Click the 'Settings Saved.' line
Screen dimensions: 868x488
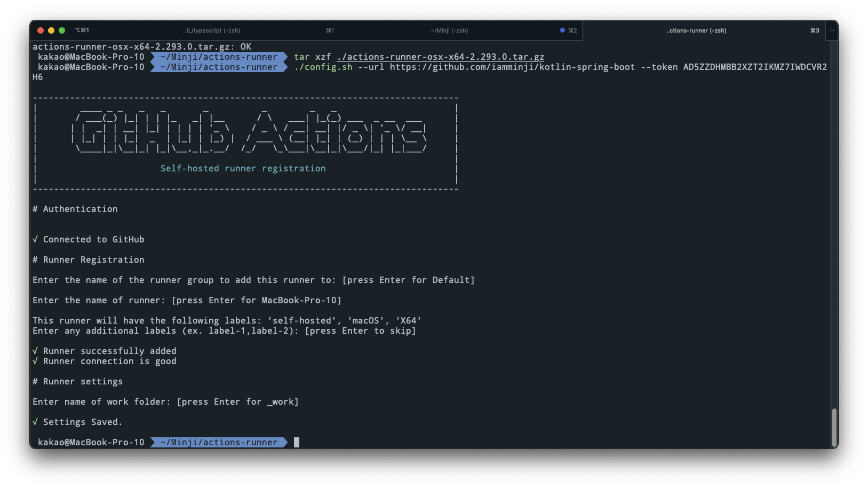tap(78, 422)
